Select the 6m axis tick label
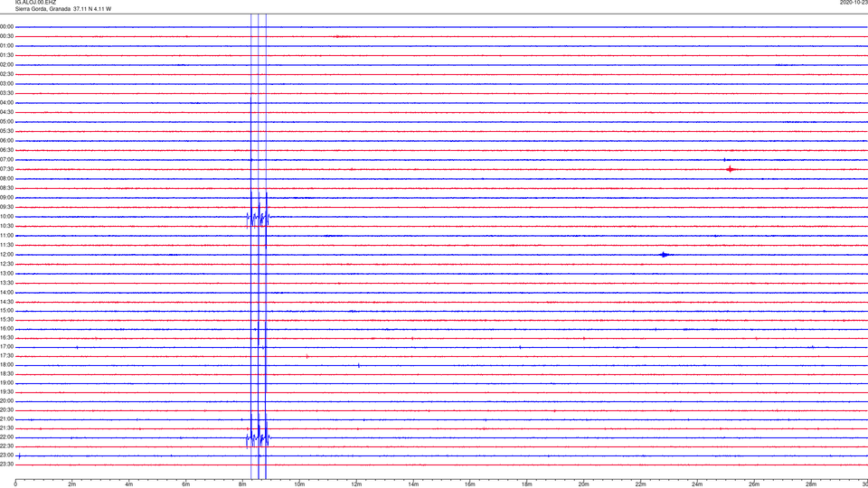 pyautogui.click(x=185, y=484)
